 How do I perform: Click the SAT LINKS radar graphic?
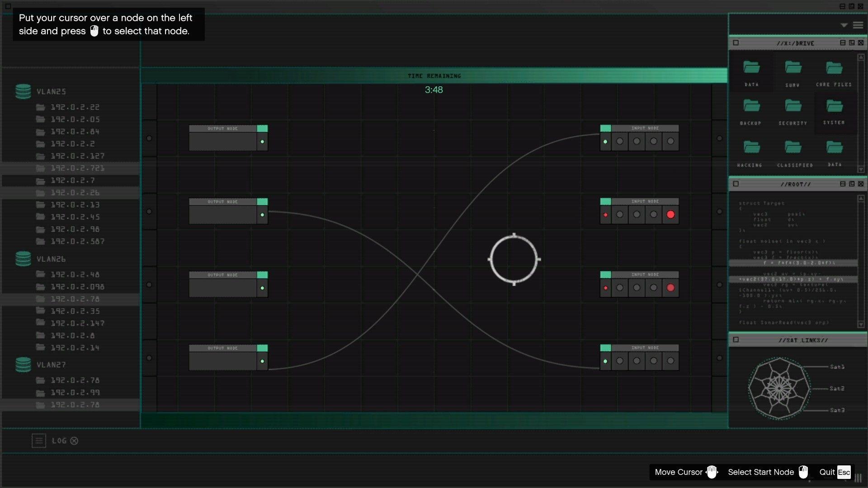[779, 388]
